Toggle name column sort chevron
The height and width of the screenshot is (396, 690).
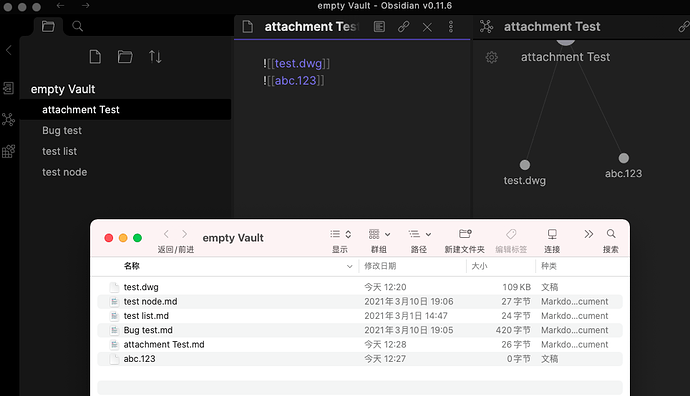pos(349,266)
